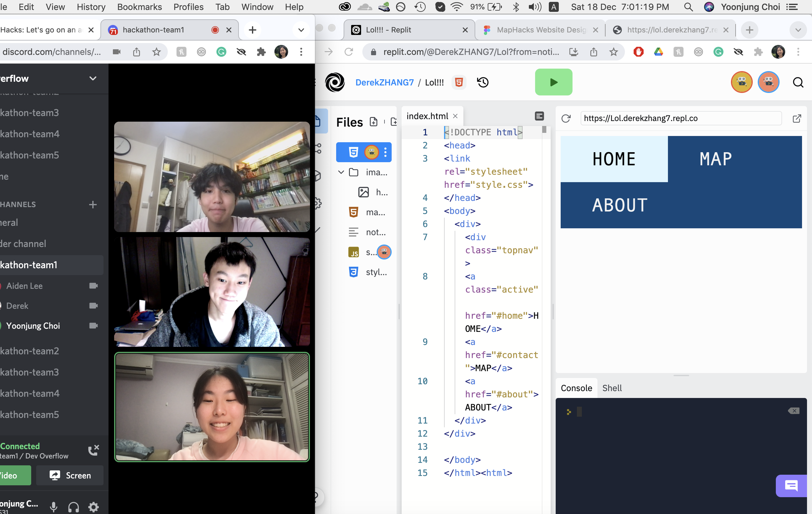
Task: Switch to the Shell tab
Action: (x=612, y=388)
